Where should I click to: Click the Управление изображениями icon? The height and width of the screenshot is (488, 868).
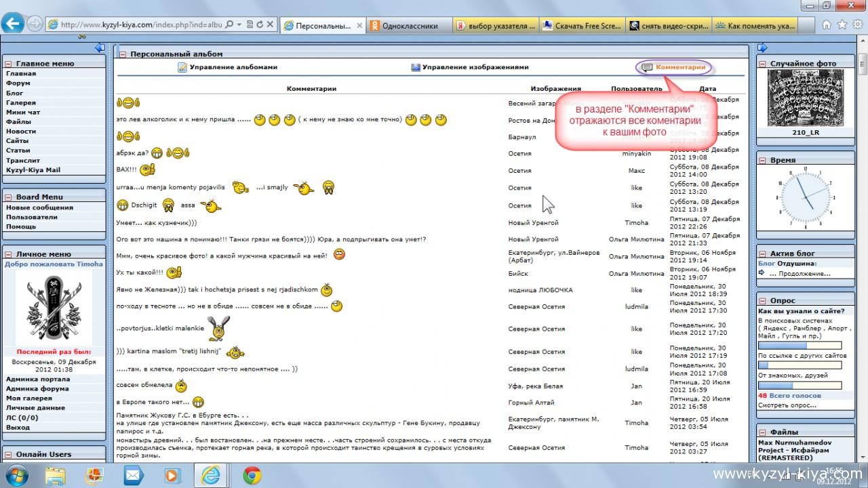coord(416,67)
